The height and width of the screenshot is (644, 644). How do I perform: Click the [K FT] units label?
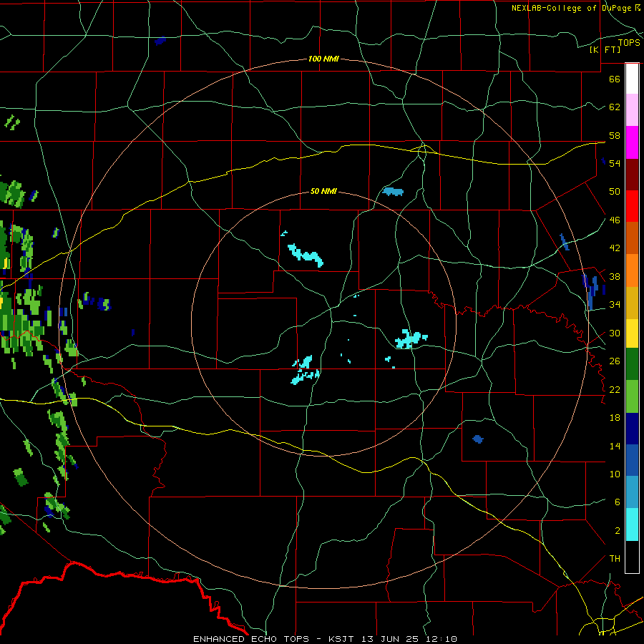[x=605, y=49]
